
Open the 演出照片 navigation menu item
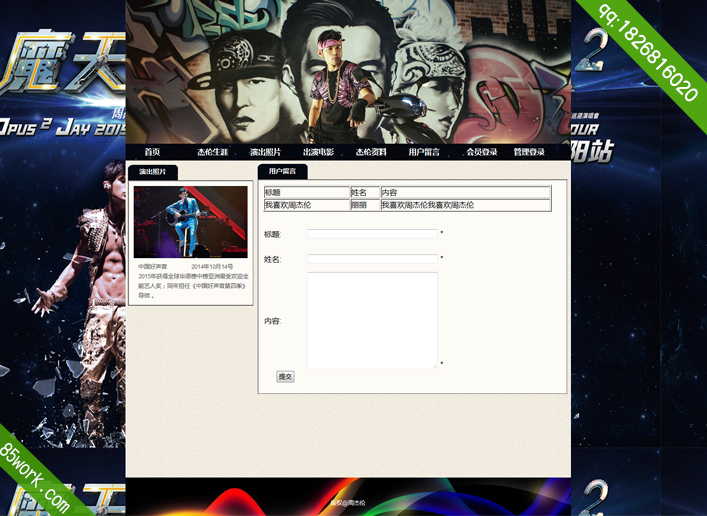(x=266, y=152)
